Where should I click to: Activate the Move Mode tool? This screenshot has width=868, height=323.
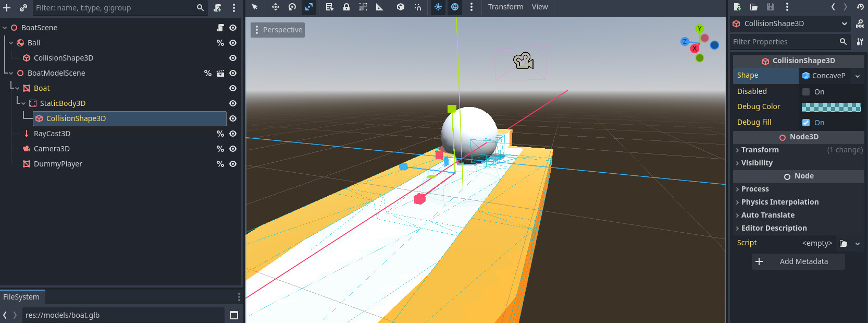tap(276, 7)
